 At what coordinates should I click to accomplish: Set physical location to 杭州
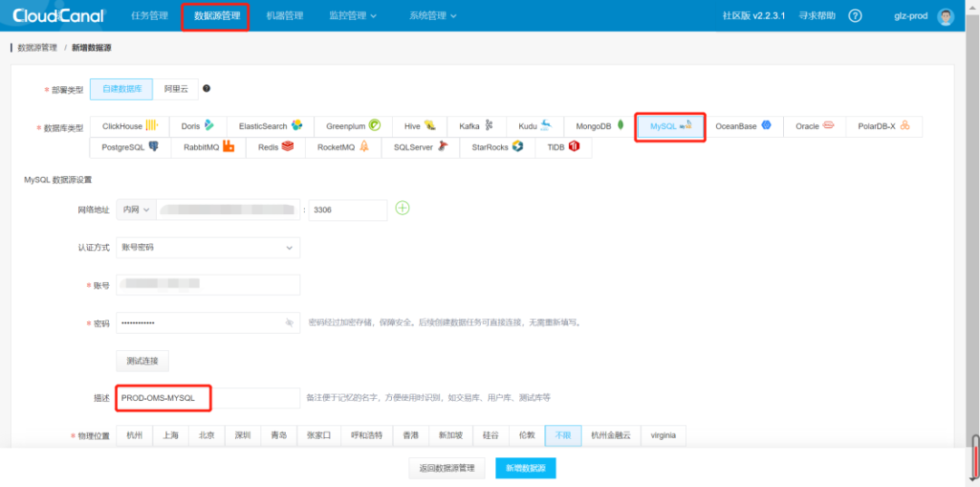pos(134,436)
